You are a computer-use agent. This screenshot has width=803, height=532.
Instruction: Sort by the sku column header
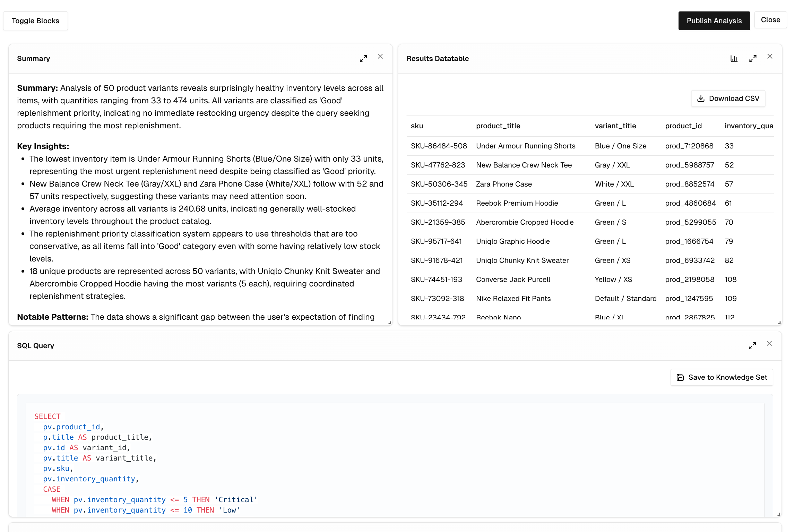tap(417, 126)
